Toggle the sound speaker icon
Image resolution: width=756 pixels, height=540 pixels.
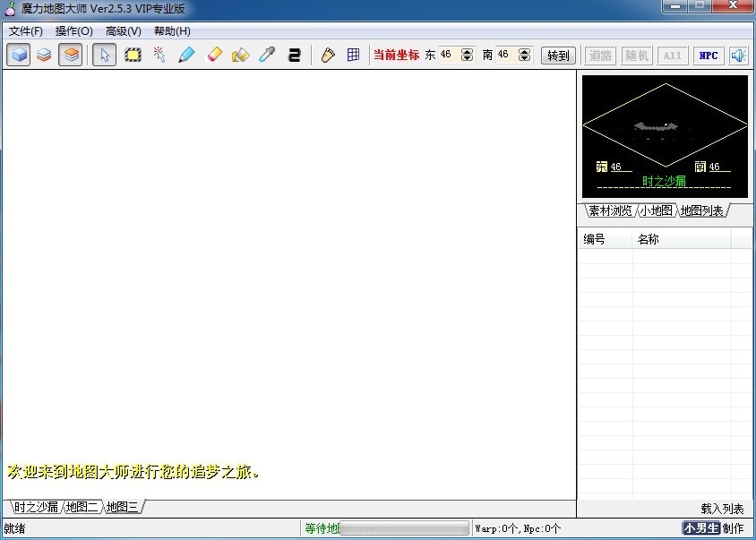tap(738, 55)
